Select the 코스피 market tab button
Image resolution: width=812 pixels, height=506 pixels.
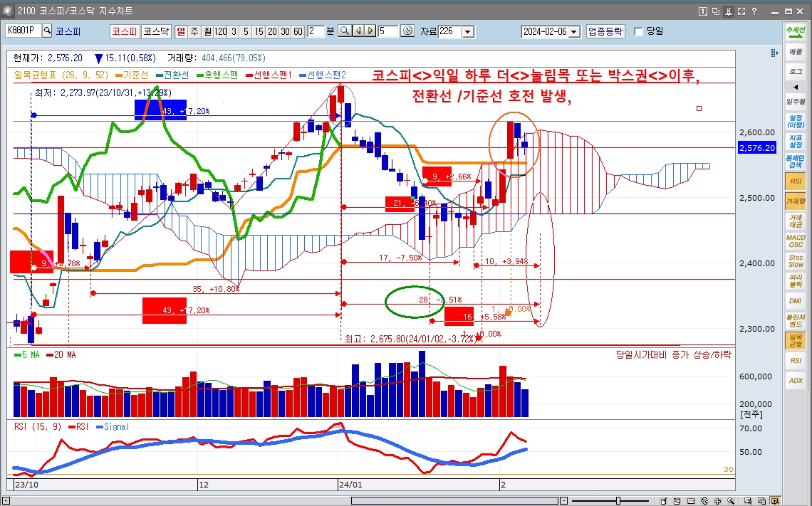(x=124, y=31)
